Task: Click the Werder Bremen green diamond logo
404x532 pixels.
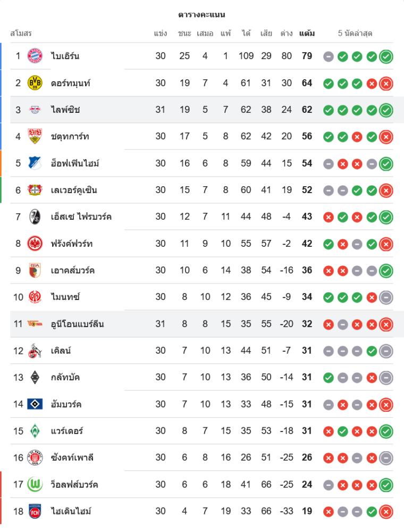Action: (x=35, y=431)
